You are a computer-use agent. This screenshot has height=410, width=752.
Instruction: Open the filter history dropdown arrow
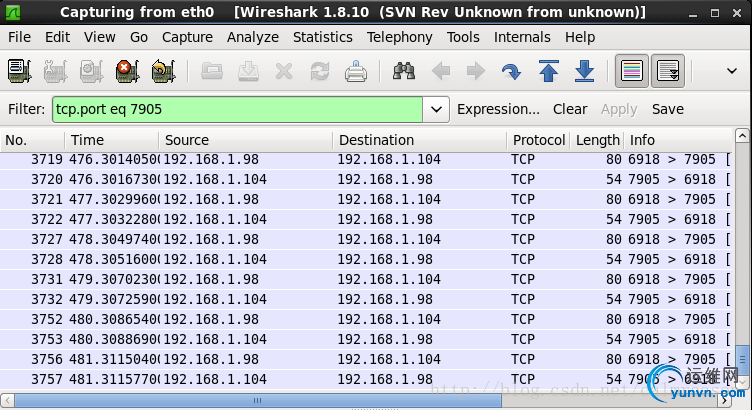tap(437, 109)
